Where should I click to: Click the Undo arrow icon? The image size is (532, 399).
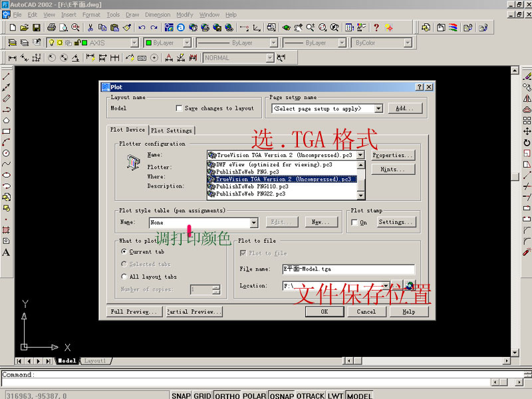(x=142, y=27)
